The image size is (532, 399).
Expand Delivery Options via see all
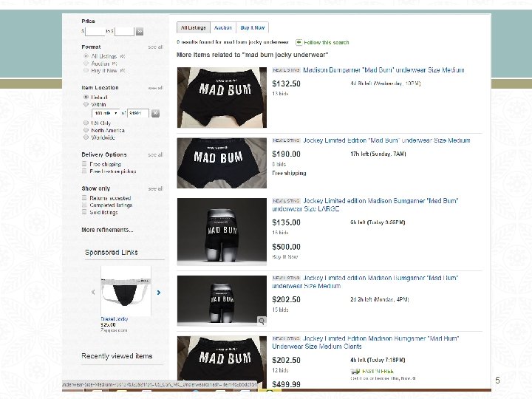coord(155,154)
